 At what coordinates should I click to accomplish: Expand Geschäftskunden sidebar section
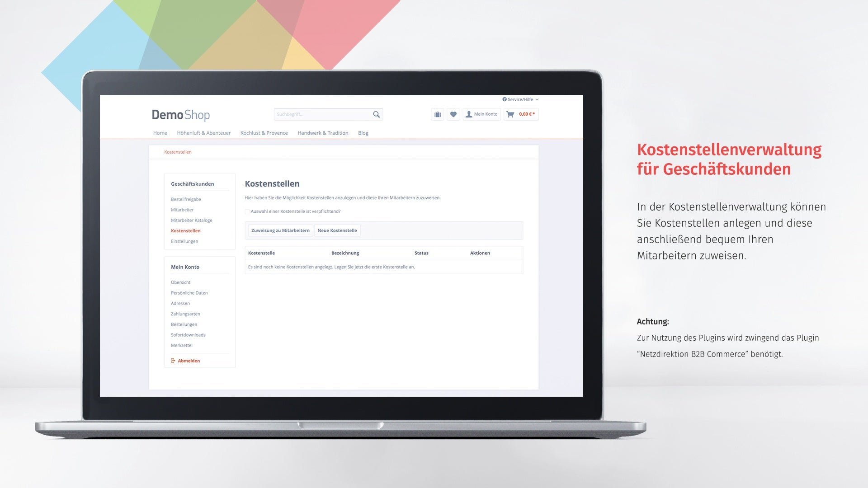pos(192,183)
